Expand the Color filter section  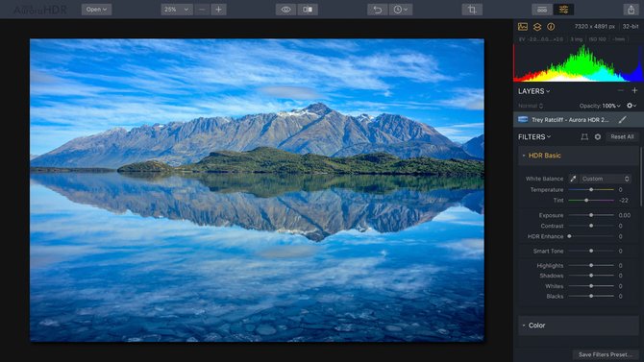point(579,326)
